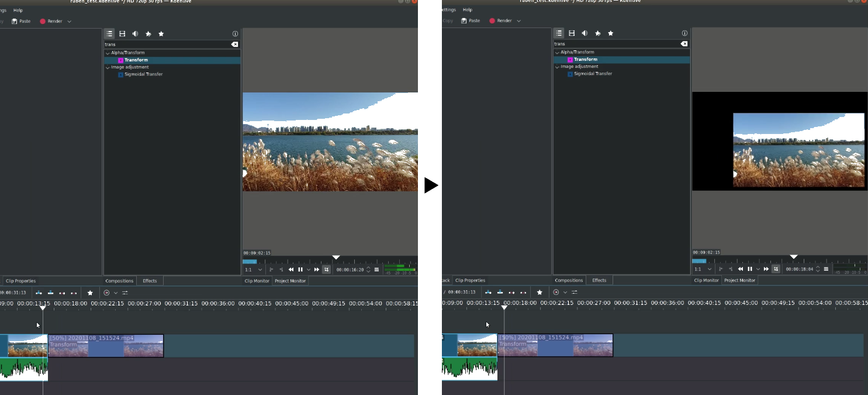Toggle effect info icon in right screenshot
The image size is (868, 395).
684,33
